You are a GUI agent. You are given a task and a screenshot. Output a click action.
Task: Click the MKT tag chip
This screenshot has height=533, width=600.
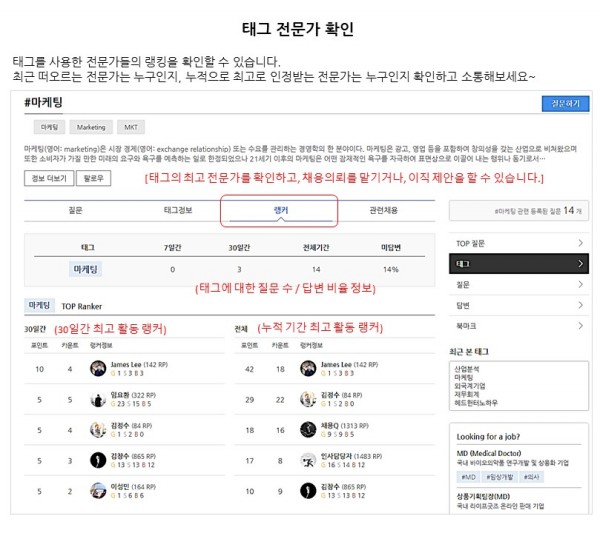[130, 128]
